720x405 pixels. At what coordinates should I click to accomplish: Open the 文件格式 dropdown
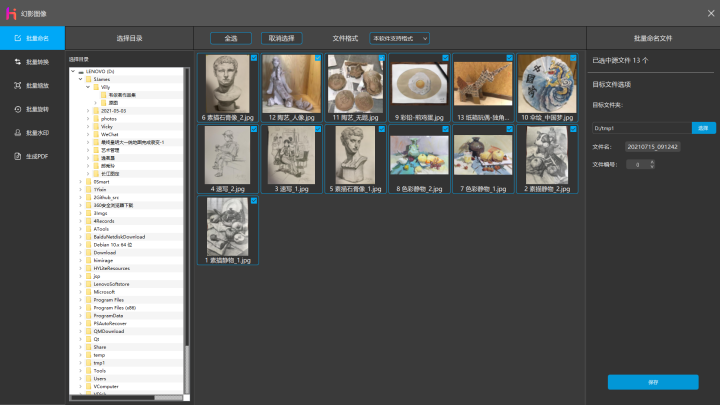pos(399,38)
